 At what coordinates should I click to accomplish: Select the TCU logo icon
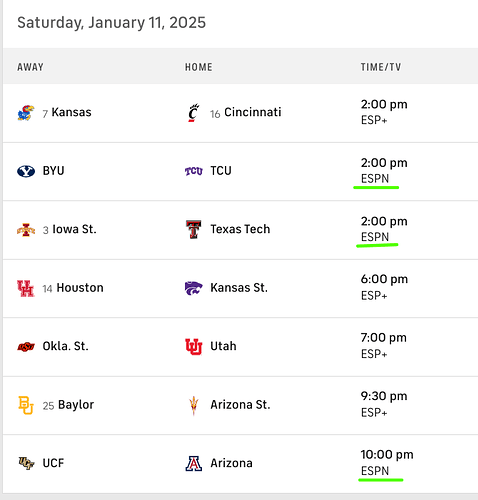click(x=194, y=171)
